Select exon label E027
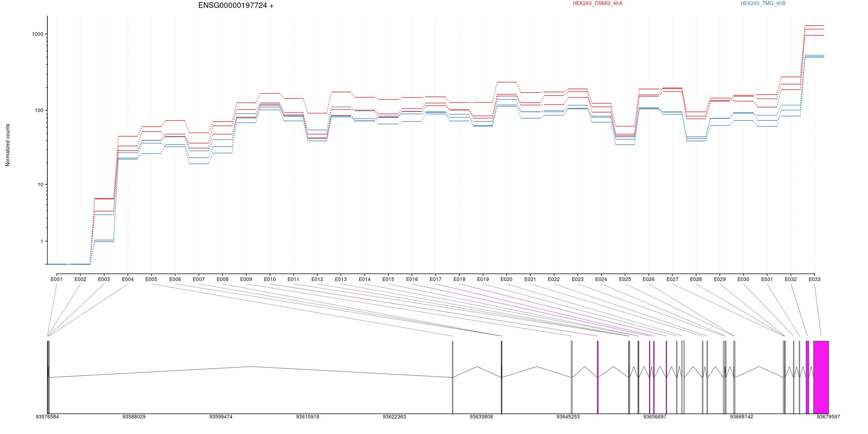Image resolution: width=868 pixels, height=434 pixels. pos(672,279)
